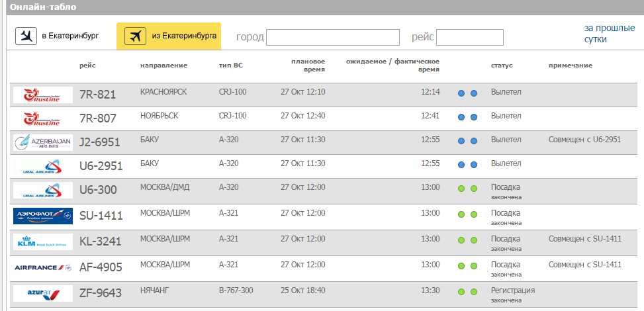The image size is (644, 311).
Task: Focus the 'рейс' flight number field
Action: [469, 37]
